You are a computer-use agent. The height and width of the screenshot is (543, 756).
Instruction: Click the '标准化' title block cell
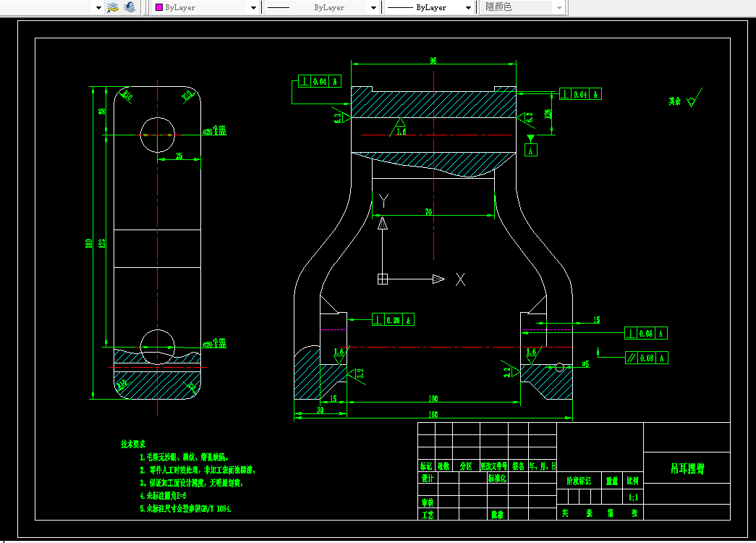point(497,478)
